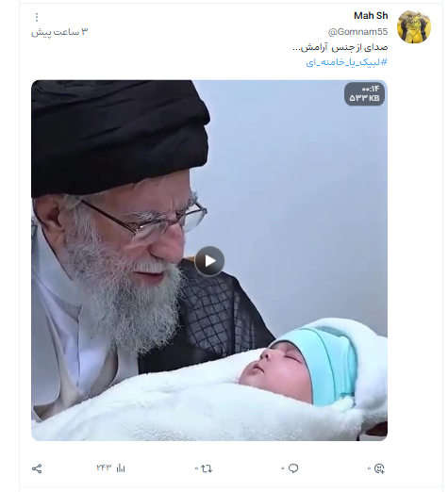Click the ۵۳۳ KB file size label
The image size is (448, 492).
364,98
